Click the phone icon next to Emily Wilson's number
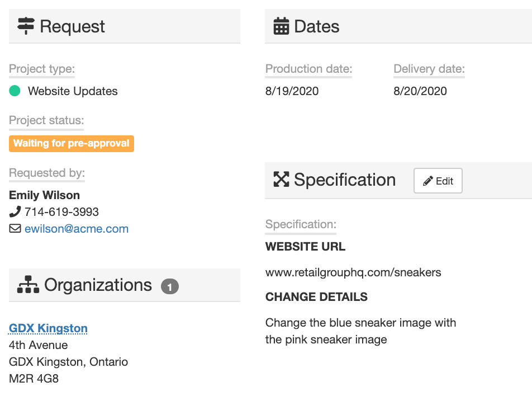Screen dimensions: 532x396 [x=14, y=212]
